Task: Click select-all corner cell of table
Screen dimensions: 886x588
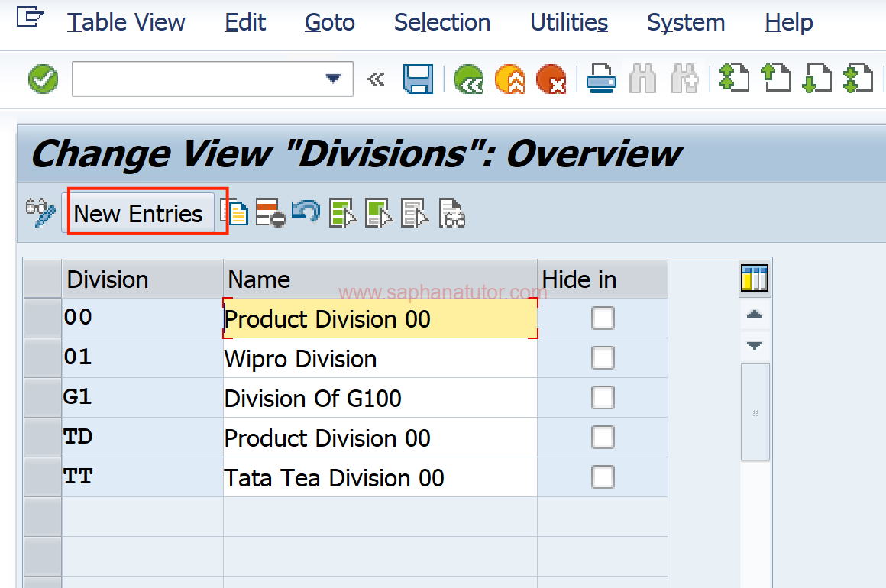Action: click(43, 279)
